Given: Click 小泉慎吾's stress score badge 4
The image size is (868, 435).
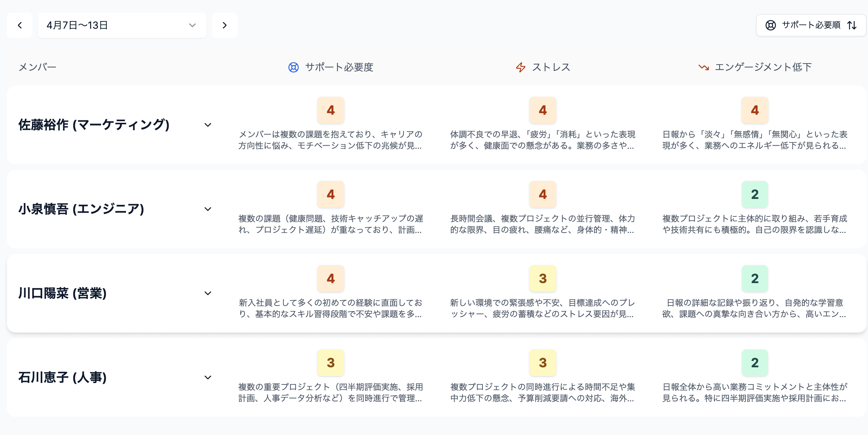Looking at the screenshot, I should pyautogui.click(x=542, y=194).
